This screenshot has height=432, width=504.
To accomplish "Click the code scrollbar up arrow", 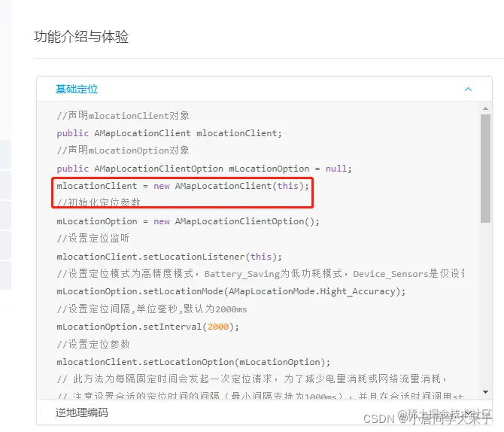I will pyautogui.click(x=485, y=108).
